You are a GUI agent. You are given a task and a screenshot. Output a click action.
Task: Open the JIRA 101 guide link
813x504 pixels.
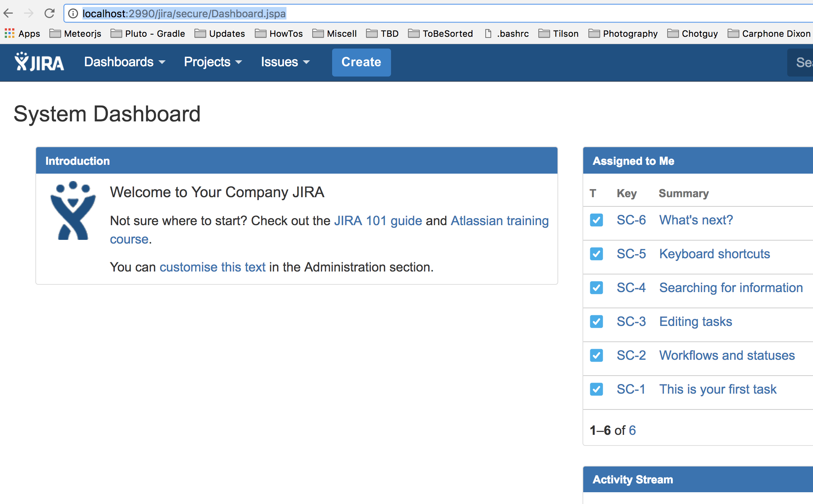tap(378, 221)
